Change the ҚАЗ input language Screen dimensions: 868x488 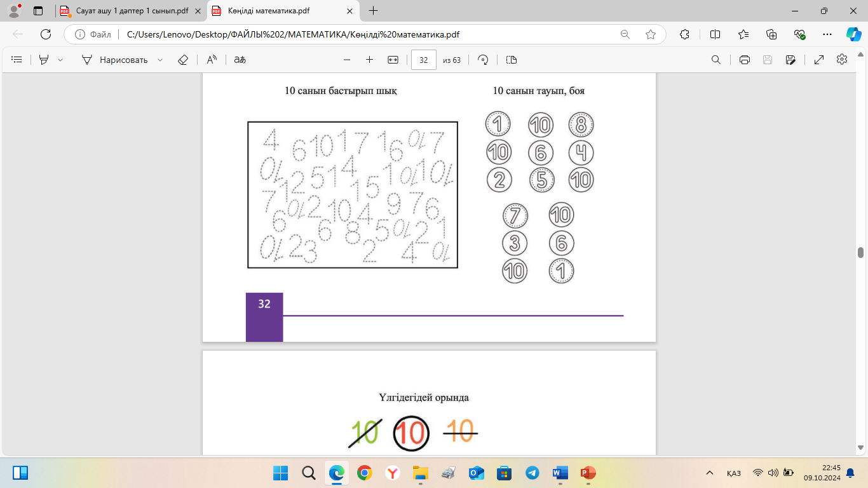734,473
